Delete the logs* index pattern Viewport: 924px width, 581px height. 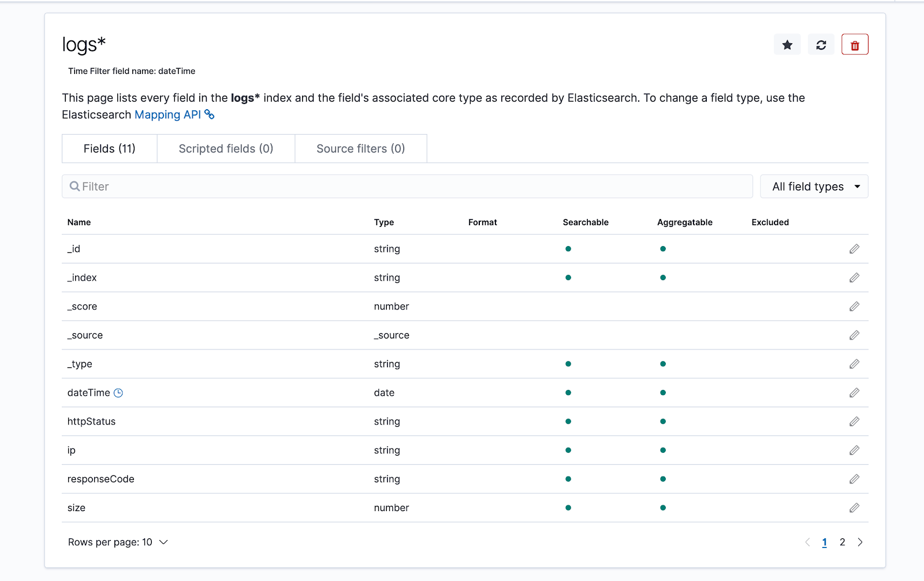coord(855,45)
